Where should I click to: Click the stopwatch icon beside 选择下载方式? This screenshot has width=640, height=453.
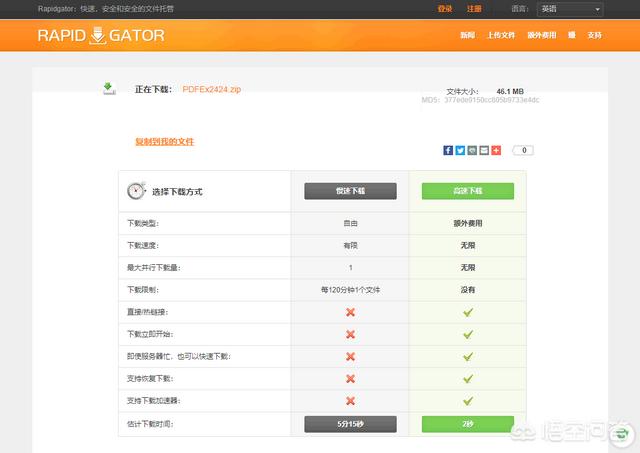tap(136, 191)
